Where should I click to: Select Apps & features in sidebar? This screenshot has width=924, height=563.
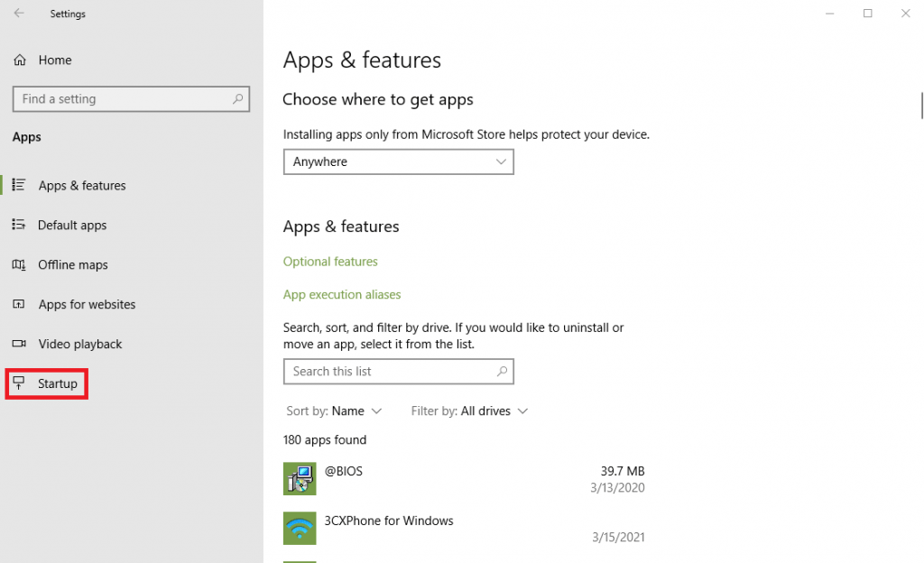coord(82,186)
